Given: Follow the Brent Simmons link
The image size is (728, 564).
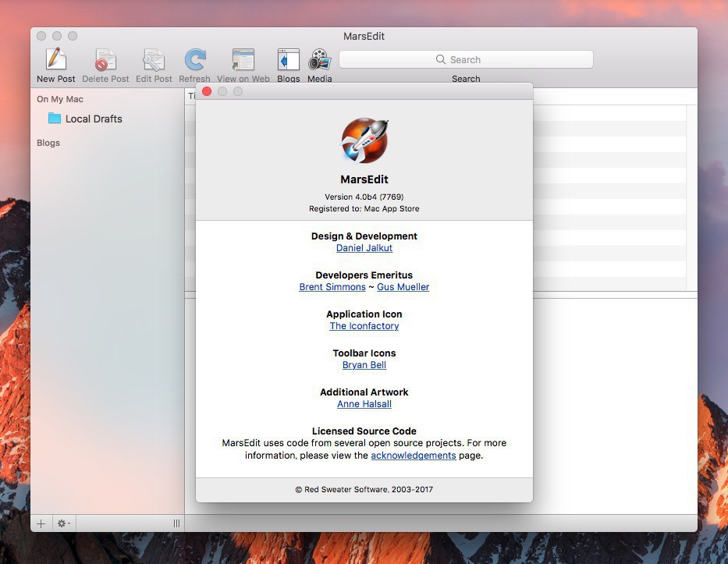Looking at the screenshot, I should tap(332, 287).
